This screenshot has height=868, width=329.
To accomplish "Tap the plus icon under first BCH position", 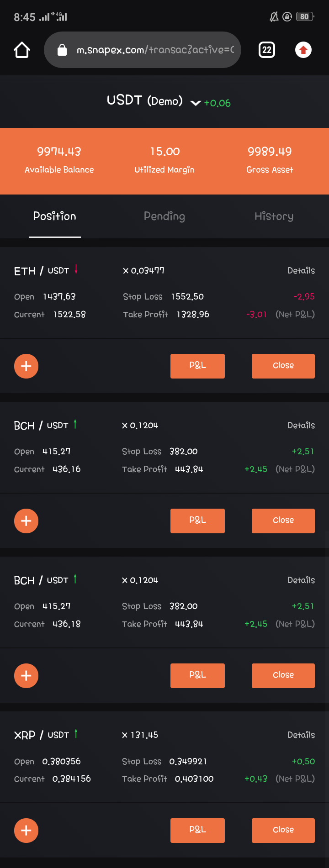I will [x=26, y=521].
